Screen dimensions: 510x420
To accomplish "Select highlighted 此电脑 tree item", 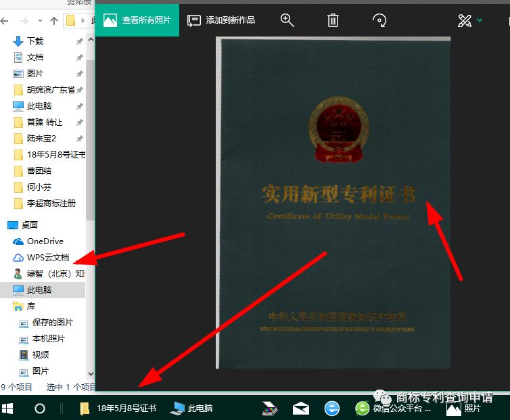I will coord(43,290).
